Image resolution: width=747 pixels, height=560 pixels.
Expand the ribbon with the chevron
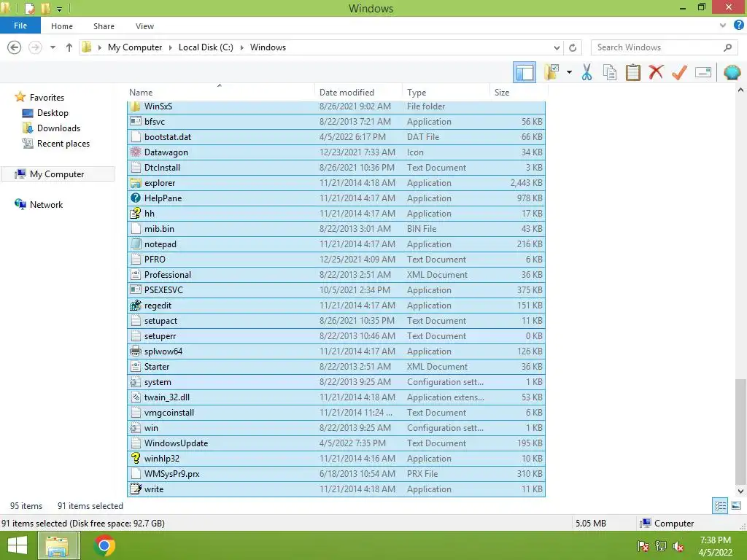point(723,26)
